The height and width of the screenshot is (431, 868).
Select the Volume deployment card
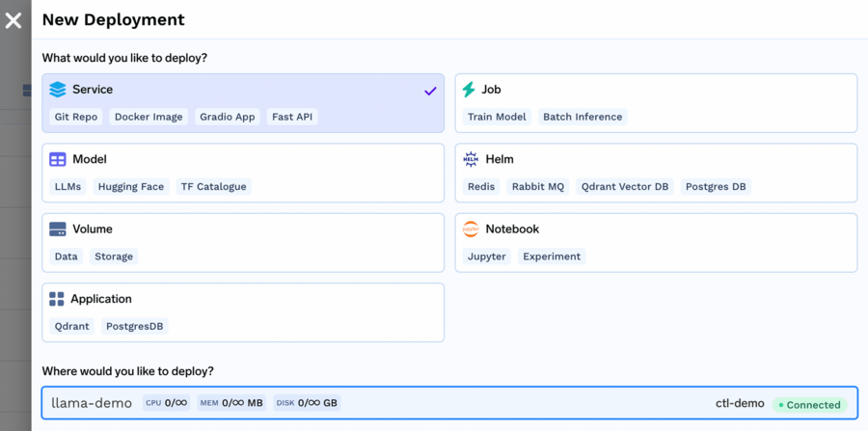point(243,242)
